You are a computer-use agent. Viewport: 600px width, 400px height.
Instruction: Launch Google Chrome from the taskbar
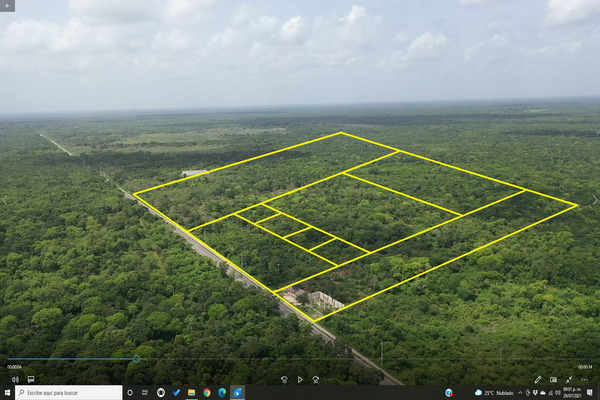pos(206,393)
